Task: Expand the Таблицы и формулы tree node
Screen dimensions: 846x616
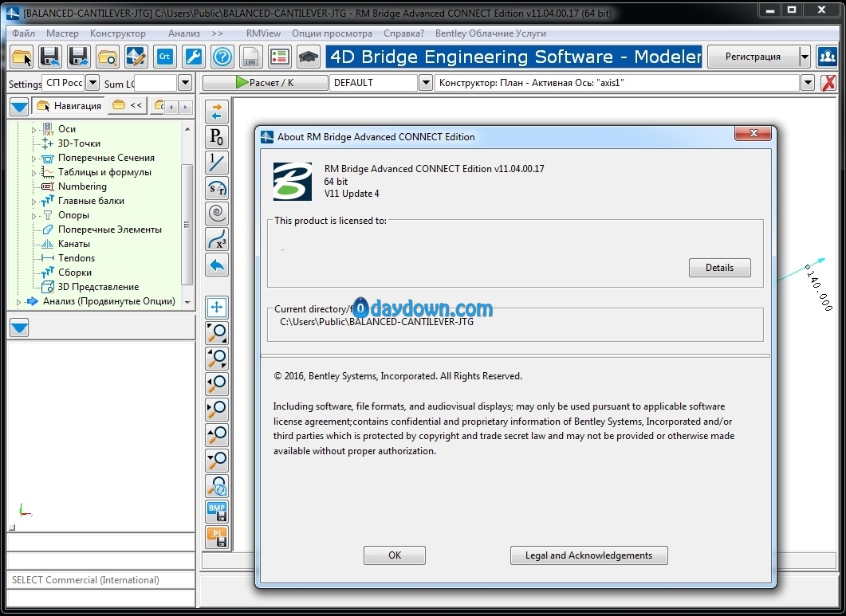Action: tap(33, 173)
